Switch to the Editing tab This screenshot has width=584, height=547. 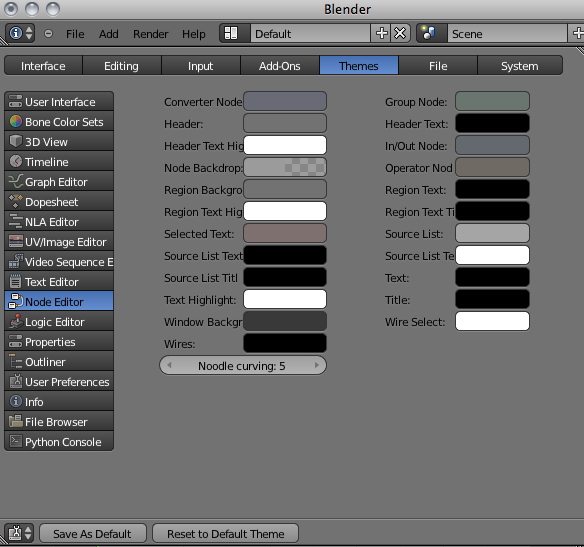coord(121,66)
